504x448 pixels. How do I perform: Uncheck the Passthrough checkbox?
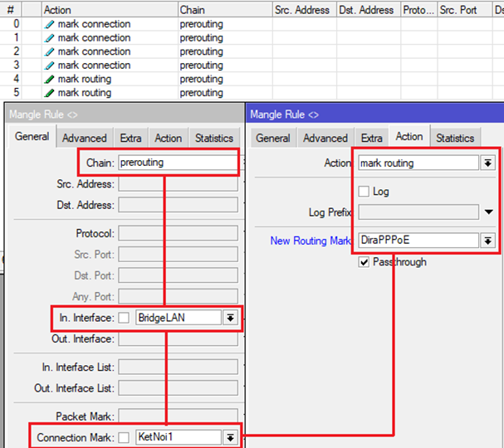pyautogui.click(x=364, y=262)
